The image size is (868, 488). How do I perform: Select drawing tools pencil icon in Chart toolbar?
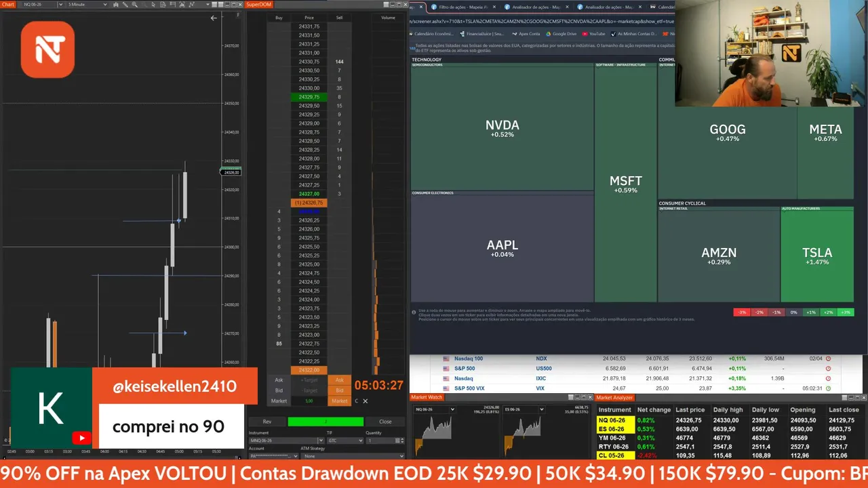tap(125, 5)
